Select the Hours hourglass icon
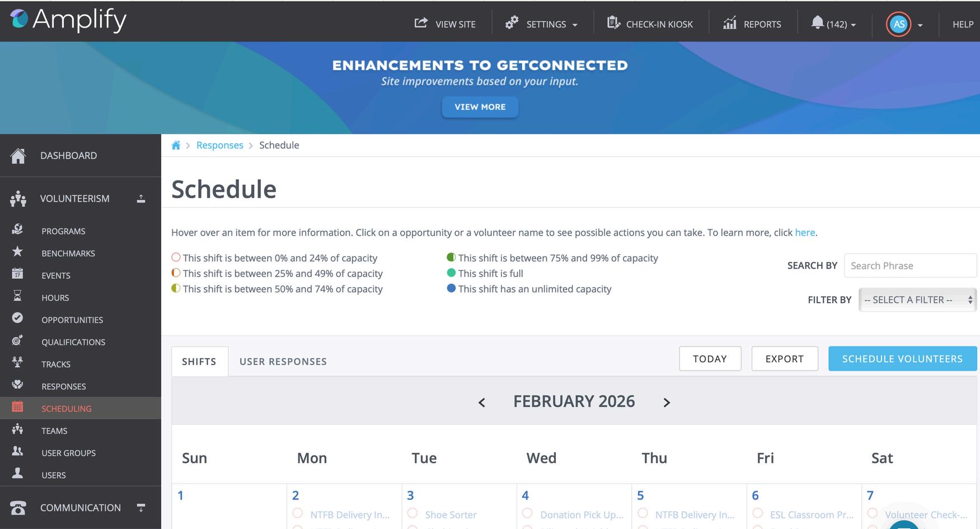The image size is (980, 529). [x=17, y=296]
